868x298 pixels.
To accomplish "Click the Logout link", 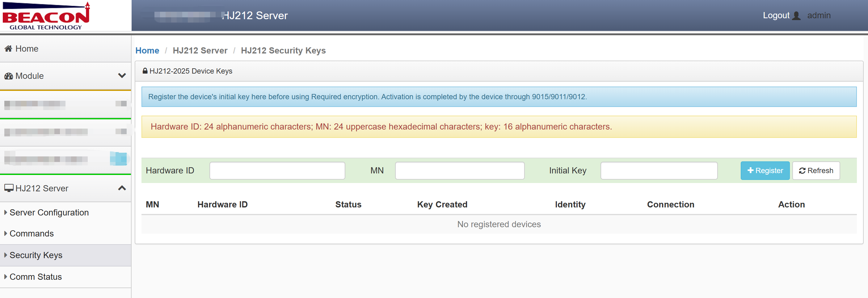I will click(776, 15).
